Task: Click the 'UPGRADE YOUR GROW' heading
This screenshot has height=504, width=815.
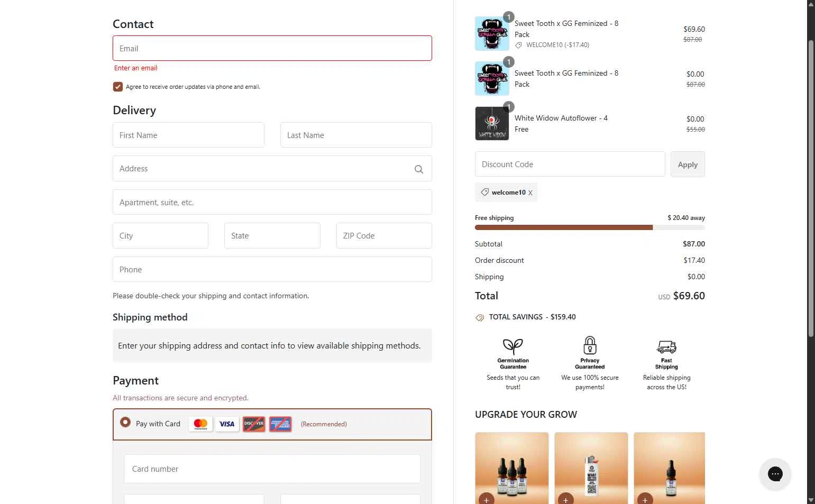Action: click(x=526, y=414)
